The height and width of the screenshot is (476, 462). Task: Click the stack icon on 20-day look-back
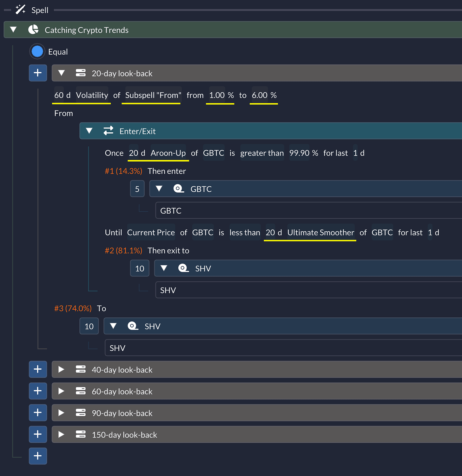[81, 73]
